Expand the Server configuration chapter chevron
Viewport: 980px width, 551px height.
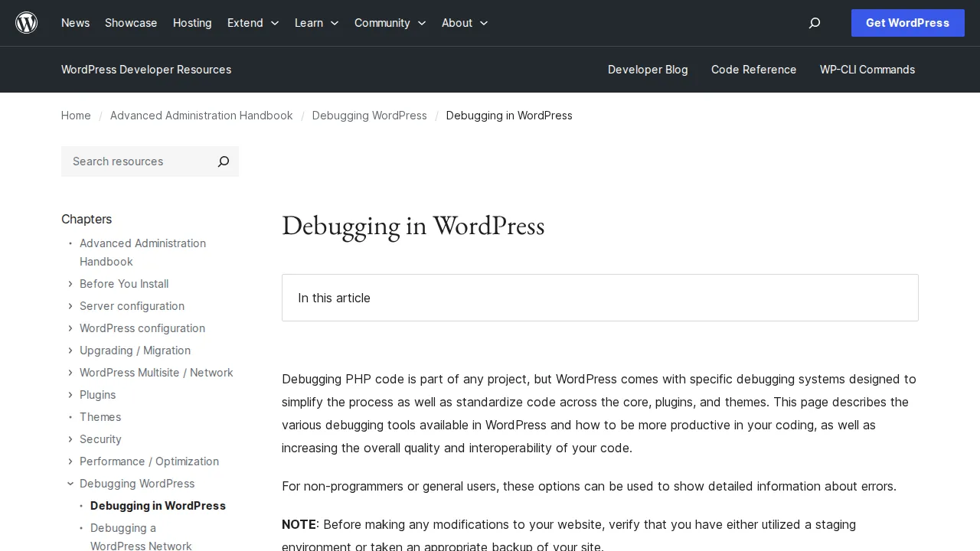click(x=70, y=306)
